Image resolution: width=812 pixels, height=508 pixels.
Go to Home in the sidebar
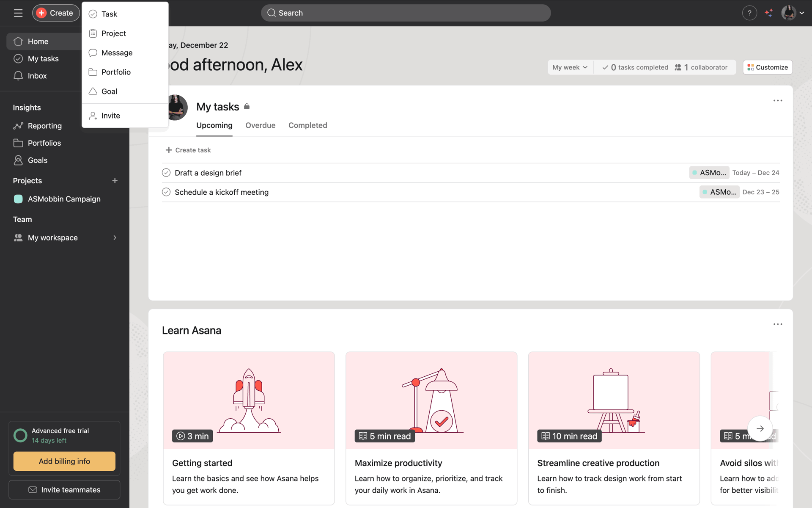44,41
